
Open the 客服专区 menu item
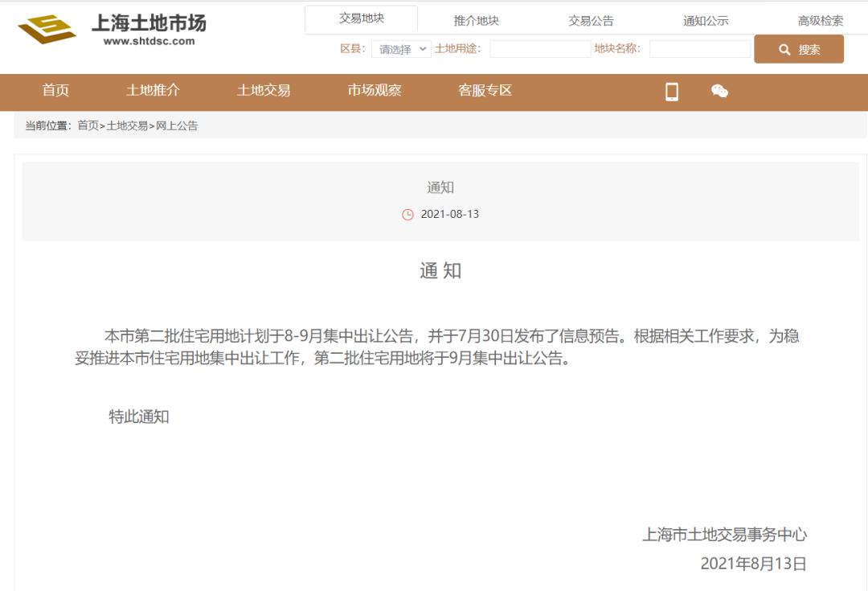pos(485,91)
